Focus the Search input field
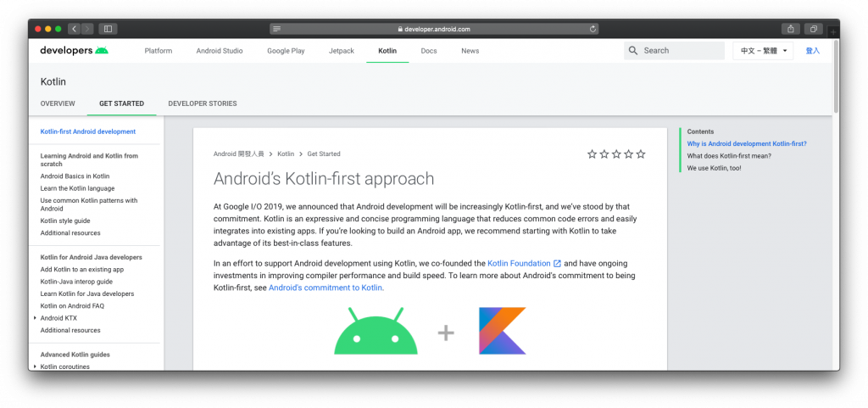 [x=674, y=50]
